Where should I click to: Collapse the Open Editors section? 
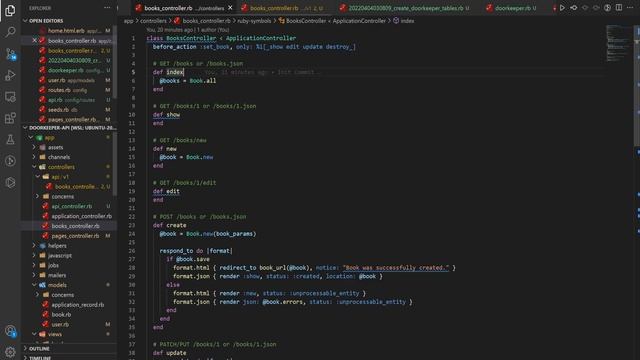[x=25, y=20]
